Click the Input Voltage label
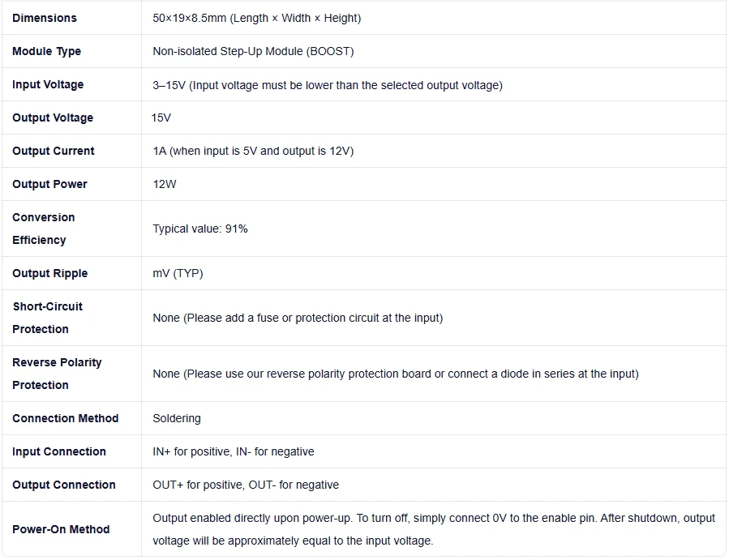Viewport: 729px width, 560px height. [48, 84]
